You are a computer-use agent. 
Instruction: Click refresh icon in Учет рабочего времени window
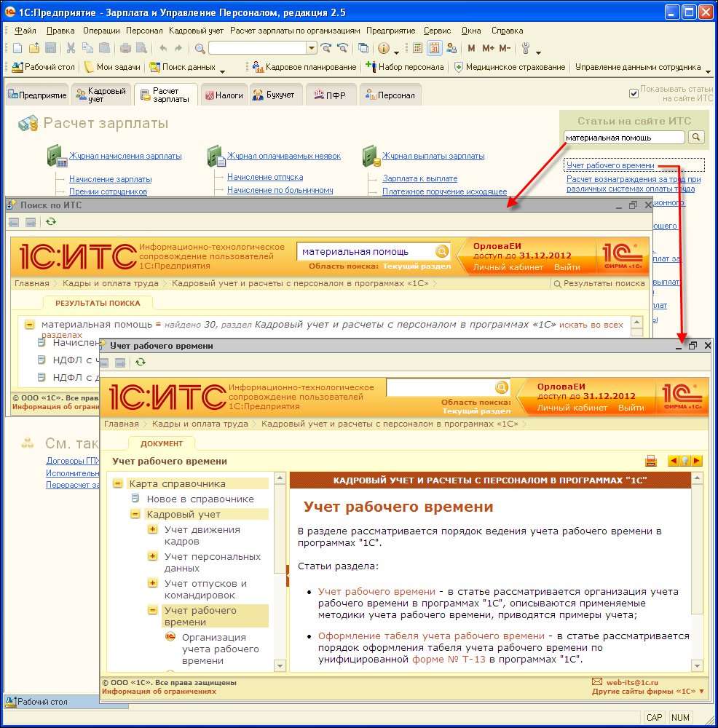[141, 362]
